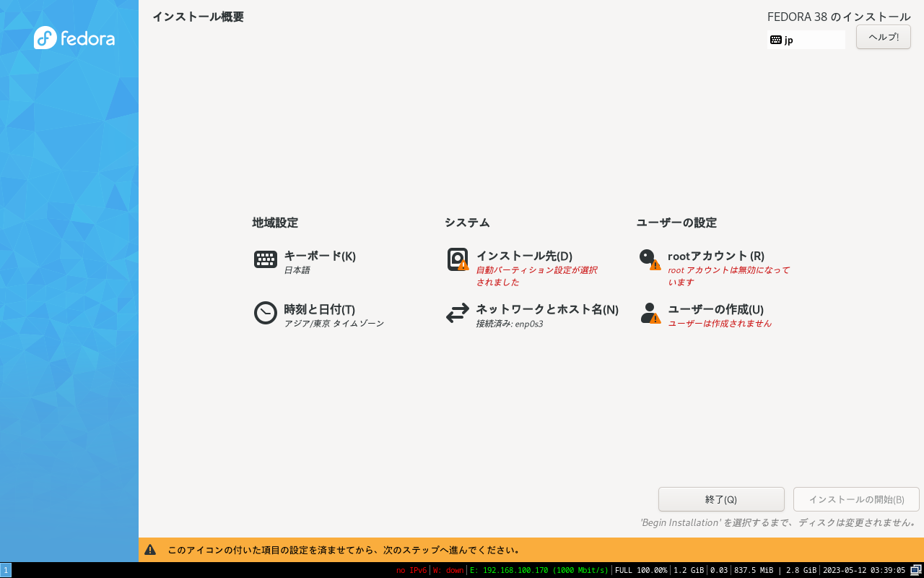924x578 pixels.
Task: Click the FEDORA 38 のインストール title
Action: 839,17
